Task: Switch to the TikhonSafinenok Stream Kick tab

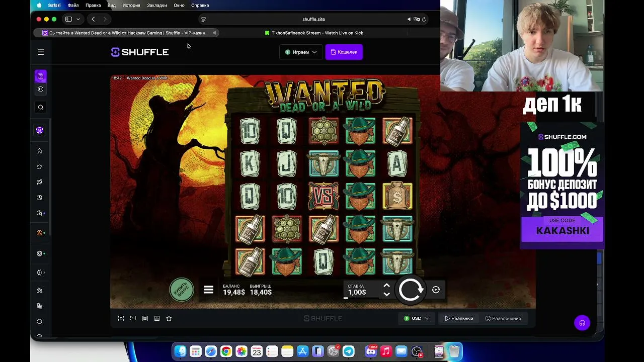Action: tap(314, 33)
